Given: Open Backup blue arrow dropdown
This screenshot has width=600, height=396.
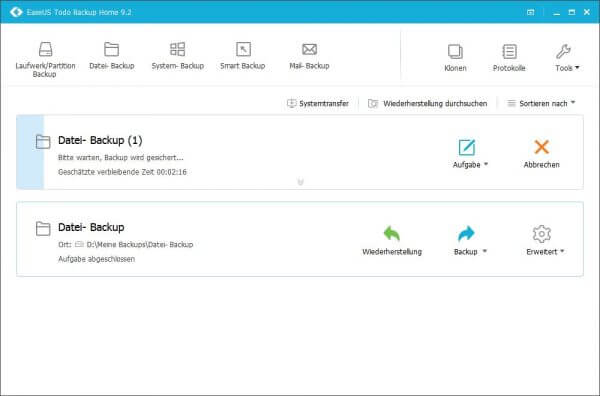Looking at the screenshot, I should click(x=470, y=241).
